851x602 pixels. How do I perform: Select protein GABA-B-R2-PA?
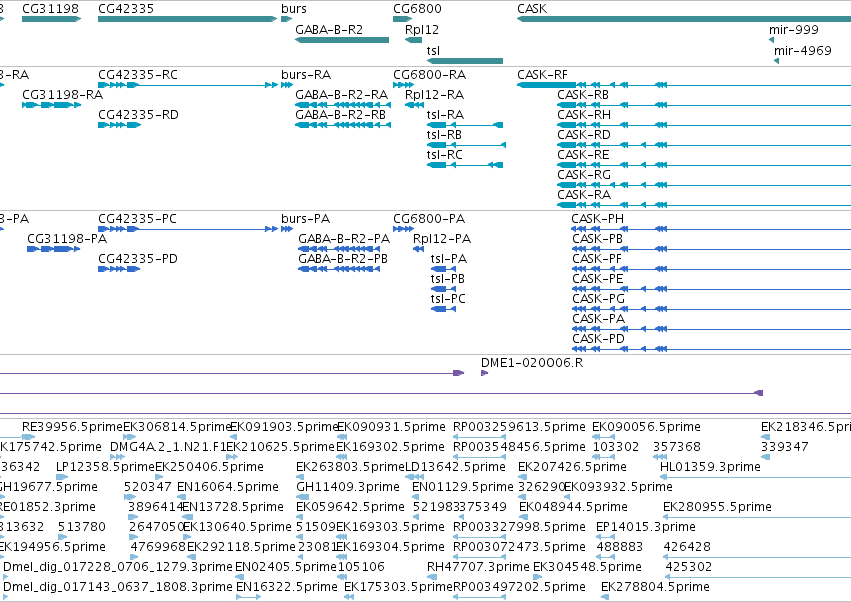pyautogui.click(x=339, y=249)
